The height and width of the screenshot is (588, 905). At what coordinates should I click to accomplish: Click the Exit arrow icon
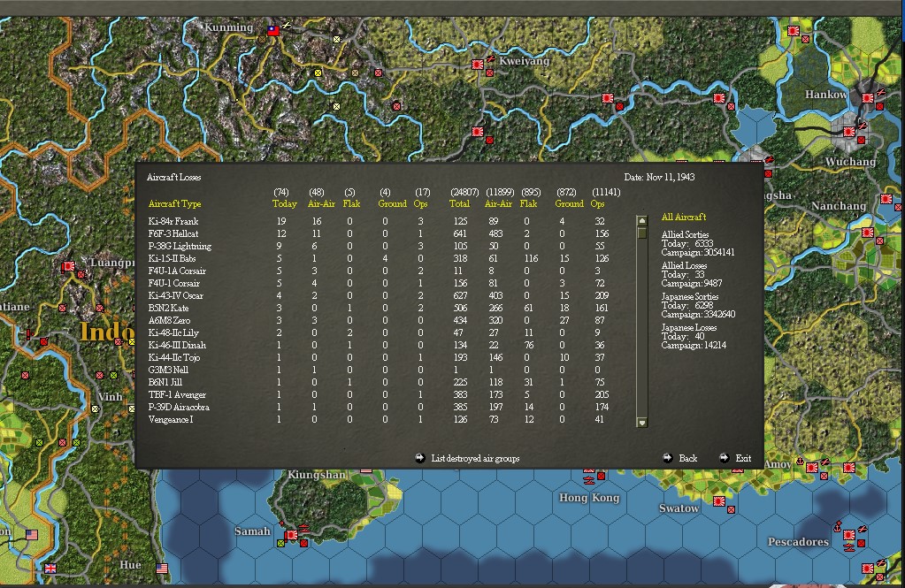pos(725,458)
